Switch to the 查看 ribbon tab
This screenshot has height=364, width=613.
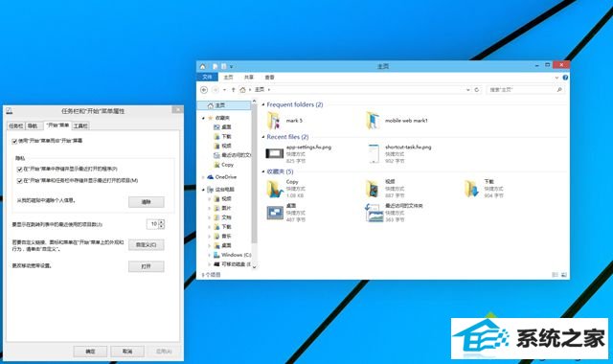[270, 78]
